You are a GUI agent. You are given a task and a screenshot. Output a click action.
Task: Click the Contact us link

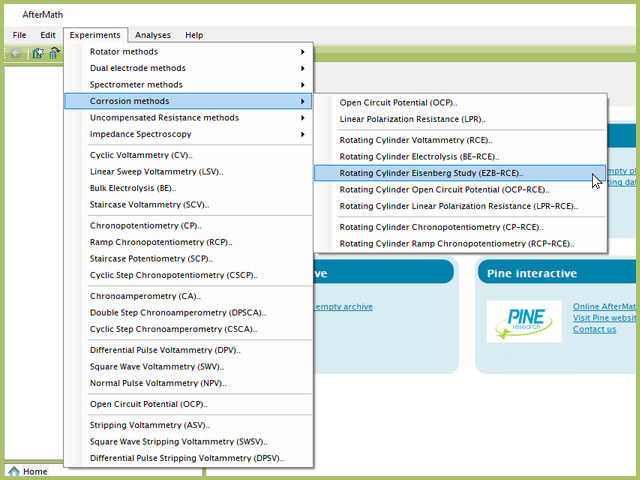pos(594,329)
